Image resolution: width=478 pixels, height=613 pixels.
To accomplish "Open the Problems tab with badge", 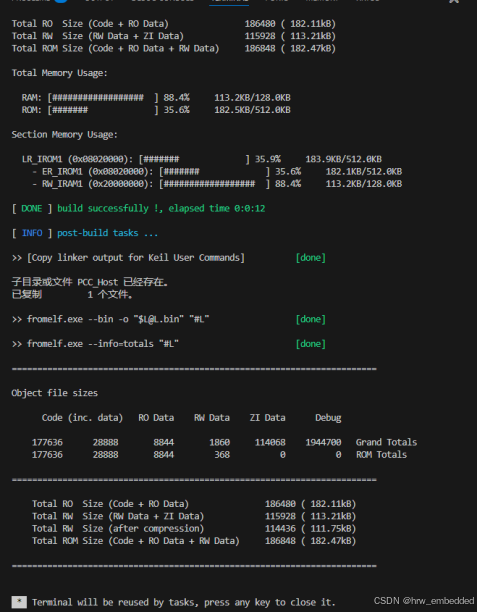I will click(x=39, y=1).
